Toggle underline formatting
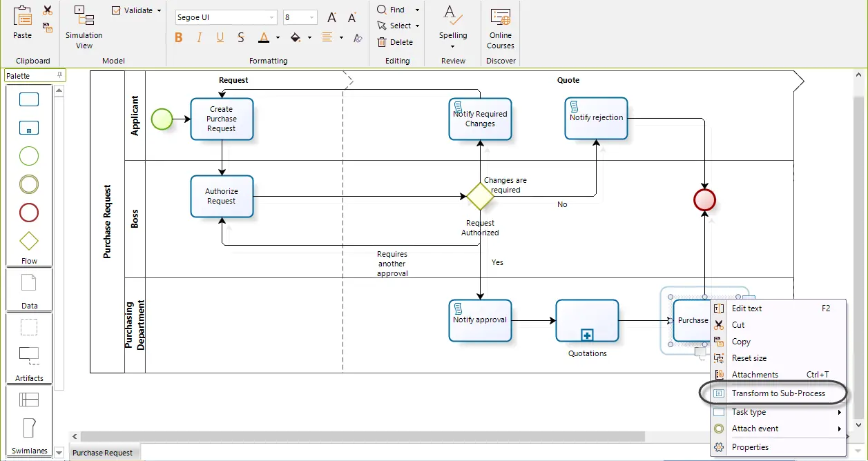This screenshot has height=461, width=868. (x=220, y=37)
